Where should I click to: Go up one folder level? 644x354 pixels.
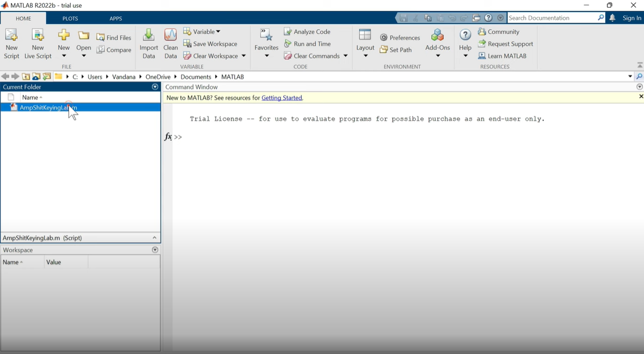pos(26,77)
